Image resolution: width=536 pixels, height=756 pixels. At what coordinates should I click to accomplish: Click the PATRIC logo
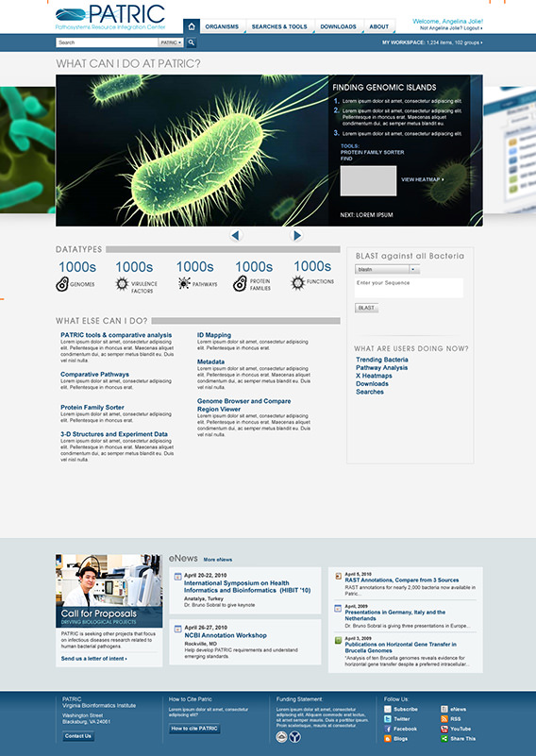coord(110,17)
